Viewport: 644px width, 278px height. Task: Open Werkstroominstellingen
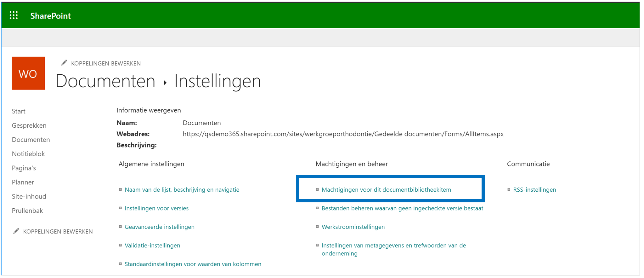(x=353, y=227)
